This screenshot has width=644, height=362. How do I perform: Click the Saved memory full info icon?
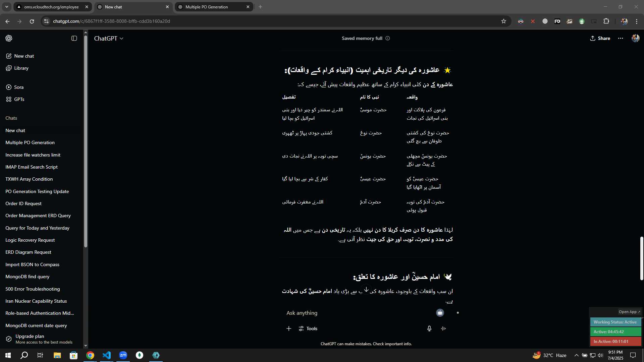pos(388,38)
